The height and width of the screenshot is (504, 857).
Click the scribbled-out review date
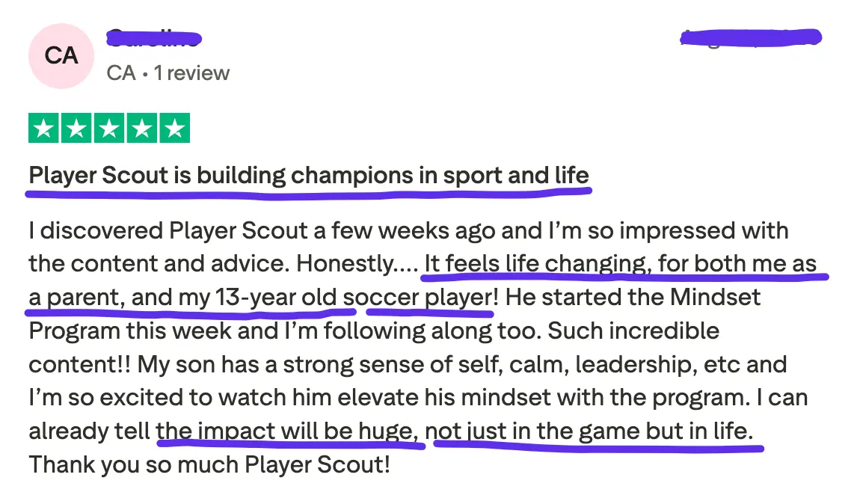point(751,37)
